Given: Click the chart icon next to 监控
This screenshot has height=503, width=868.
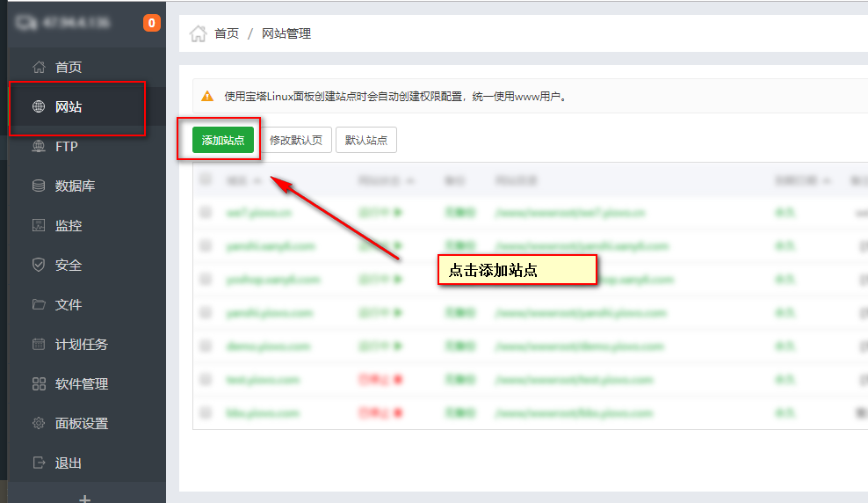Looking at the screenshot, I should pos(39,226).
